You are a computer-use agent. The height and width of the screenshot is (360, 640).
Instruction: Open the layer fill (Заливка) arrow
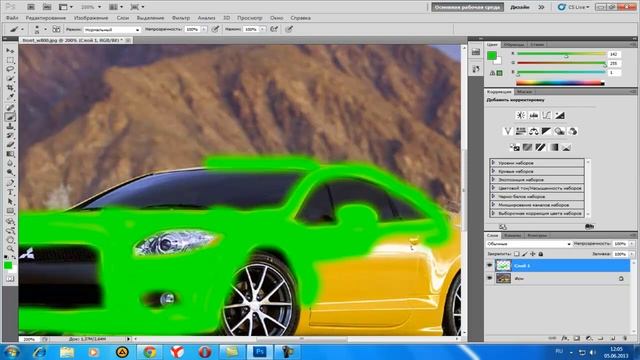tap(631, 254)
